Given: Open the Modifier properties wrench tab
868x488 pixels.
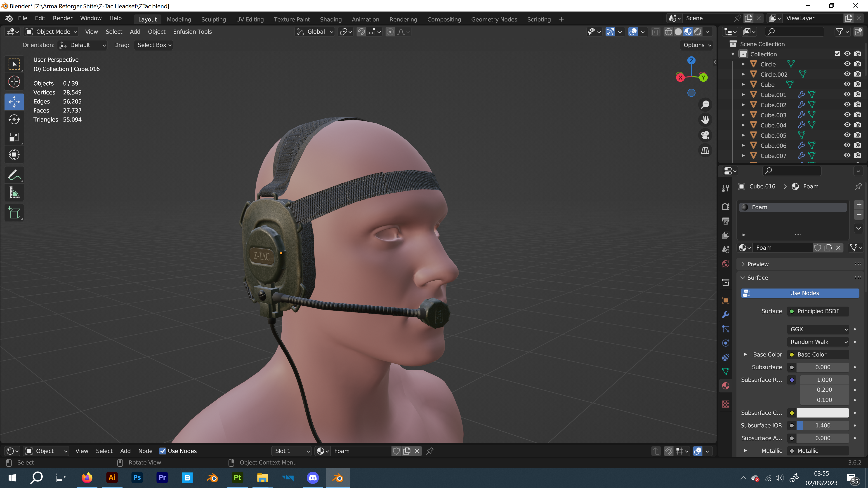Looking at the screenshot, I should pyautogui.click(x=726, y=314).
